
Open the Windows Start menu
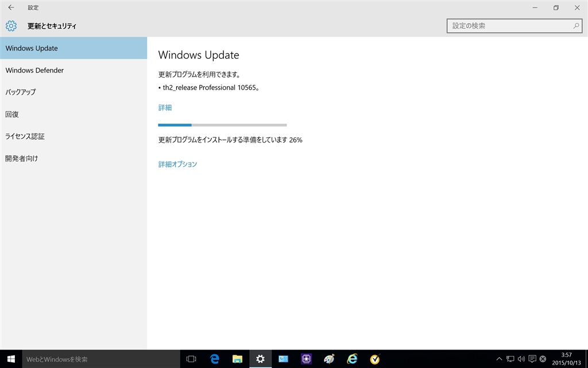[x=11, y=359]
